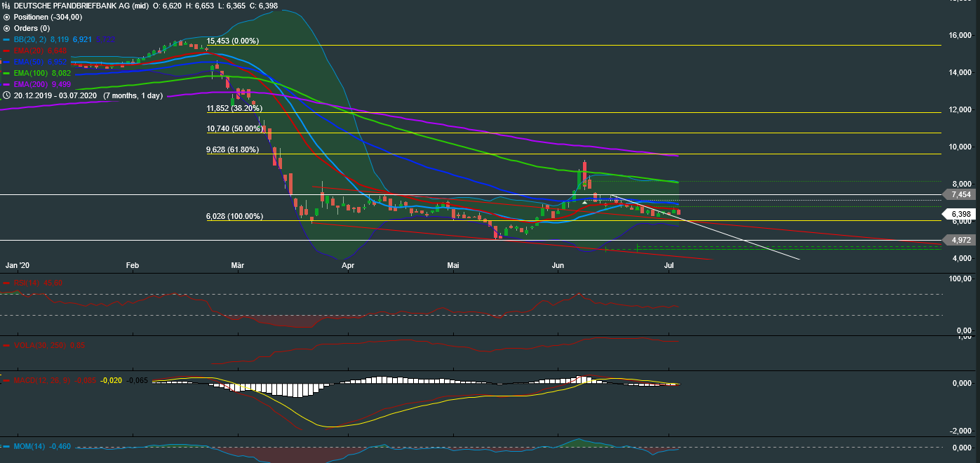
Task: Click the MOM value -0,460
Action: coord(60,446)
